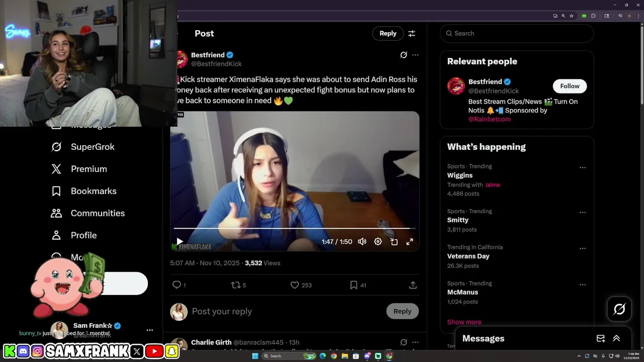Open Grok icon on Bestfriend post header
This screenshot has height=362, width=644.
(x=404, y=55)
